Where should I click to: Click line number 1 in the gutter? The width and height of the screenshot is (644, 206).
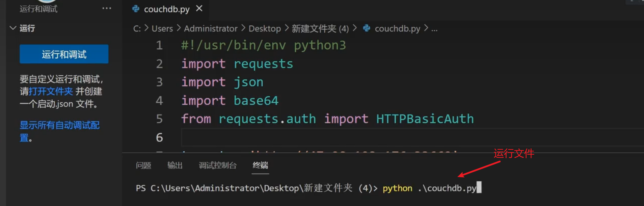tap(159, 45)
